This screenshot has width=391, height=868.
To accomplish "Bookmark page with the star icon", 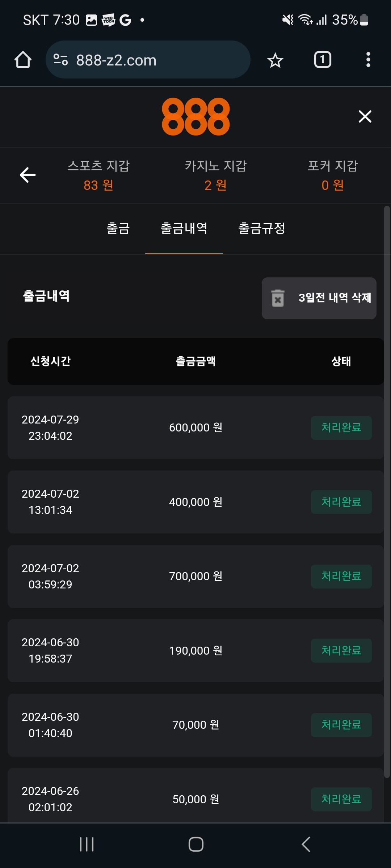I will click(275, 60).
